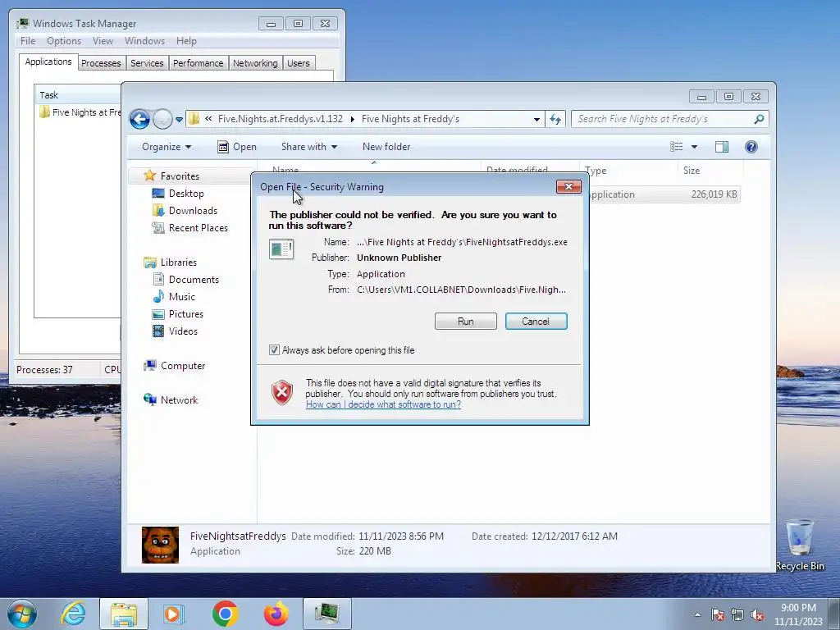This screenshot has height=630, width=840.
Task: Click the Freddy thumbnail in details pane
Action: coord(160,545)
